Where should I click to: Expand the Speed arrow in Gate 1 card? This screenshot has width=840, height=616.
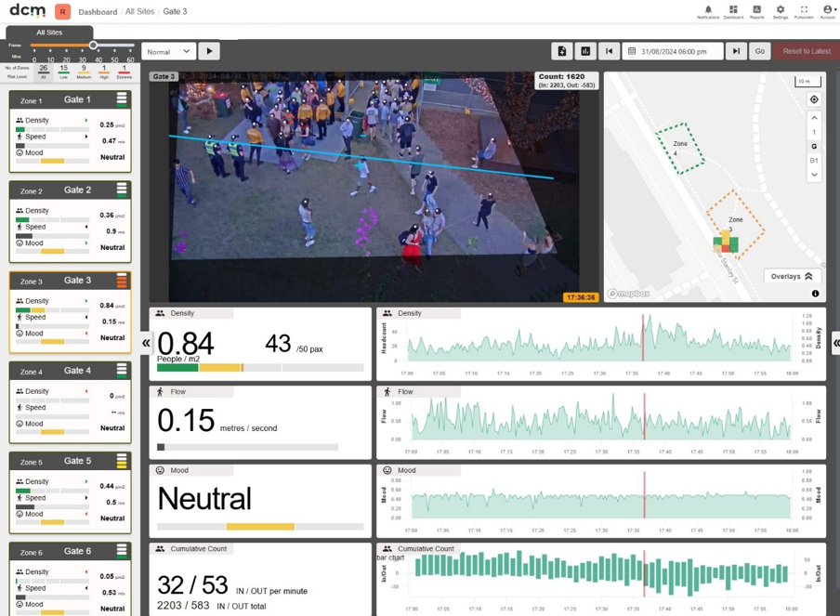point(86,137)
